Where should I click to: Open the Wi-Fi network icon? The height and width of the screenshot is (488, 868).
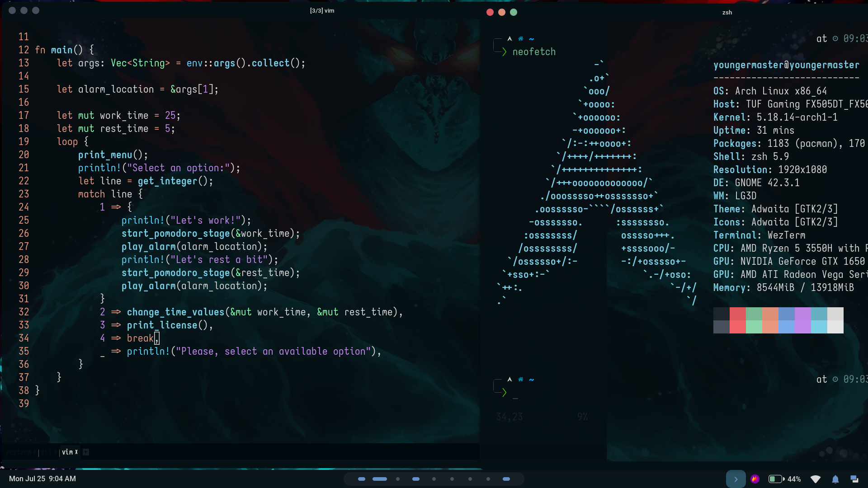[816, 479]
